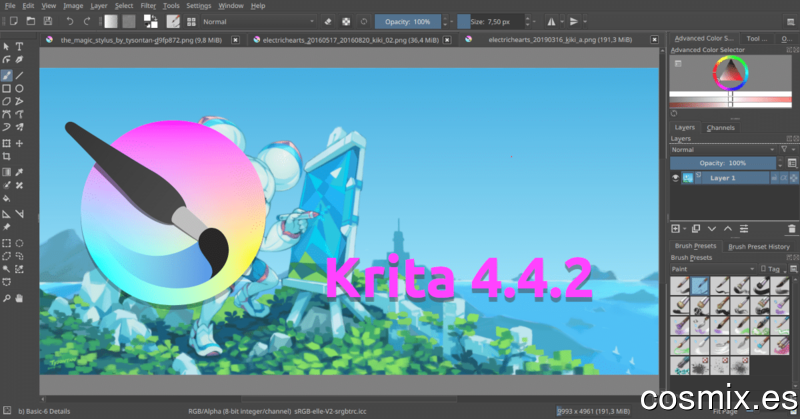This screenshot has height=419, width=800.
Task: Hide Layer 1 with the eye icon
Action: 676,178
